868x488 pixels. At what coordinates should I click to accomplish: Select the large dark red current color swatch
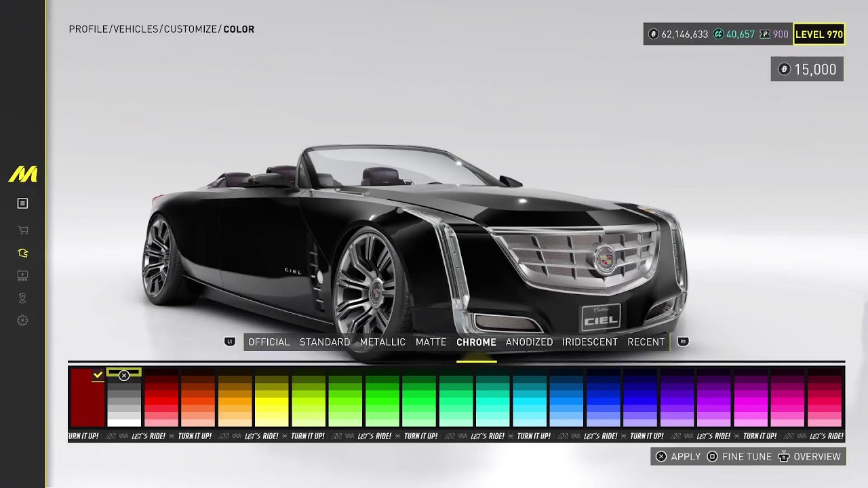[87, 398]
